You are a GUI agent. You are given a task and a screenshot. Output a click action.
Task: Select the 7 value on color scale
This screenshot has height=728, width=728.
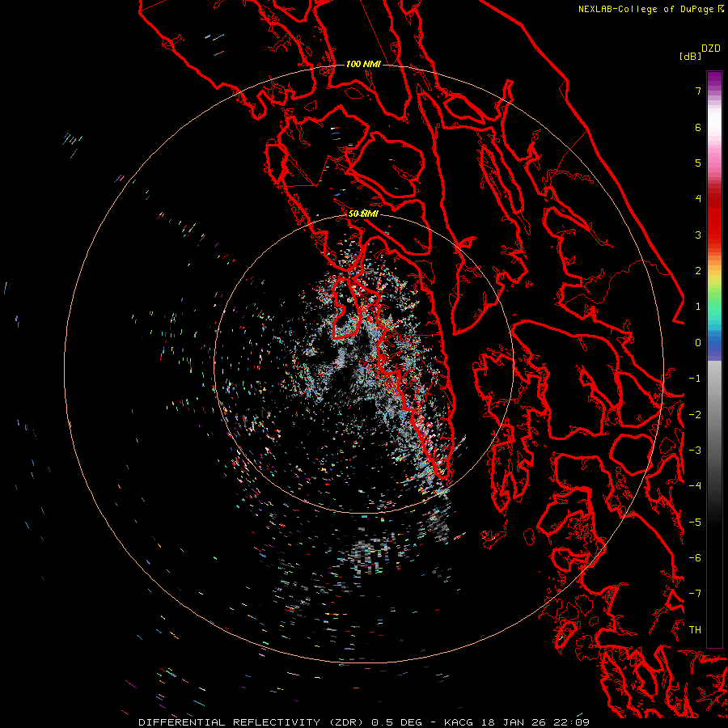(x=698, y=91)
